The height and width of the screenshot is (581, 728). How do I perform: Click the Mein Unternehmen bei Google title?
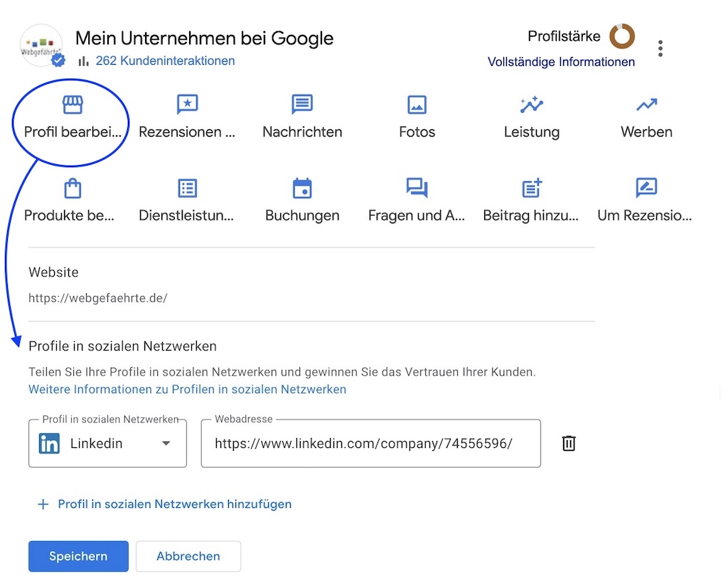204,38
